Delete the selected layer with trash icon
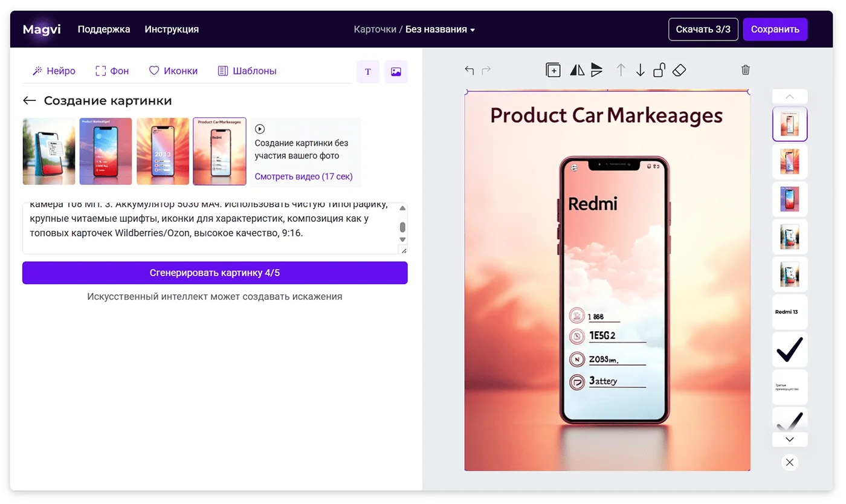Image resolution: width=846 pixels, height=504 pixels. (x=746, y=70)
